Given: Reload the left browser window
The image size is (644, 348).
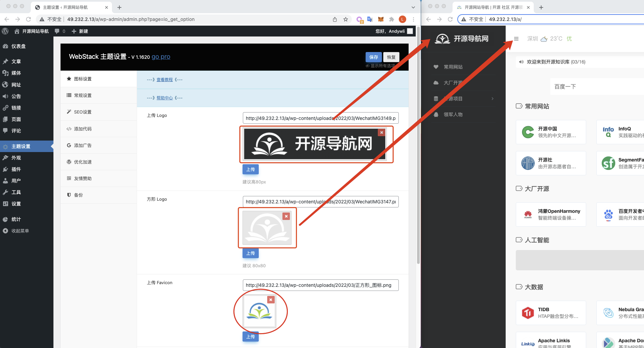Looking at the screenshot, I should 28,19.
